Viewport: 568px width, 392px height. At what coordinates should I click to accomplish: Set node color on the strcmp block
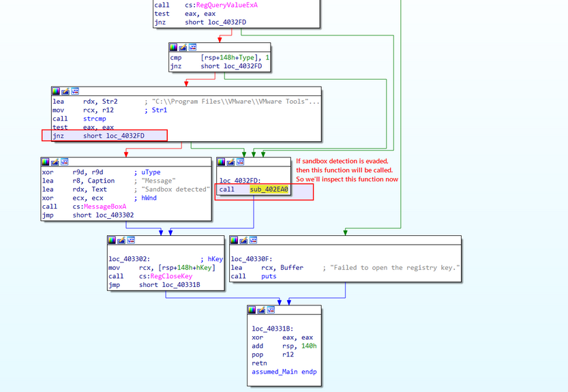[56, 91]
